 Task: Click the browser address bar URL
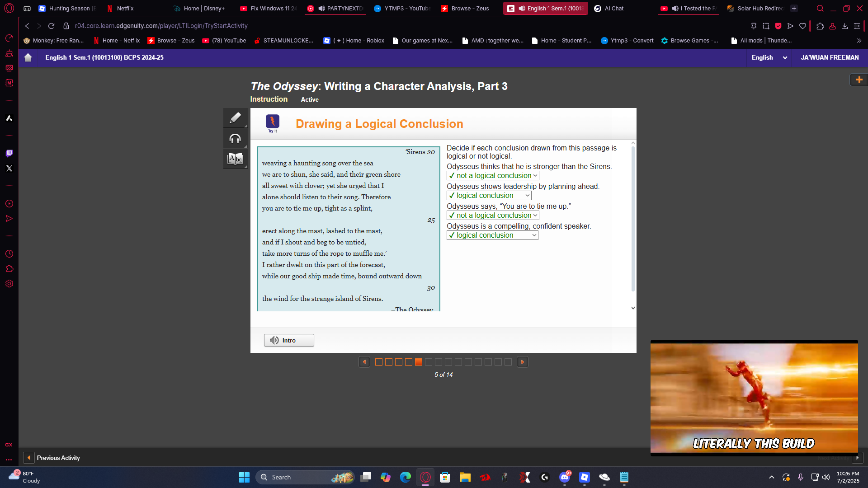click(161, 26)
